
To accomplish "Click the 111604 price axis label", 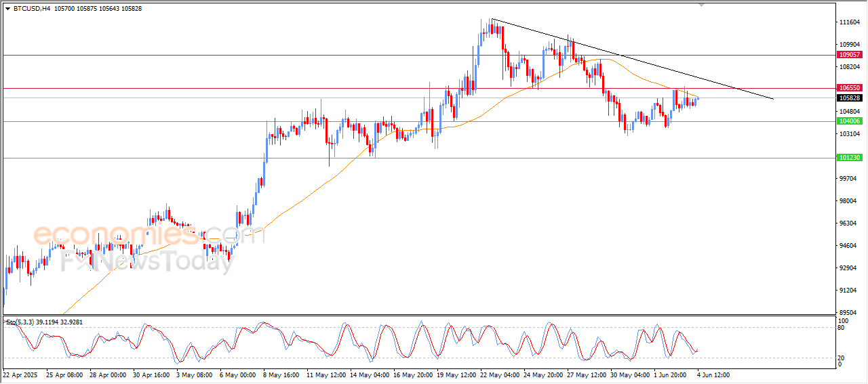I will coord(851,22).
